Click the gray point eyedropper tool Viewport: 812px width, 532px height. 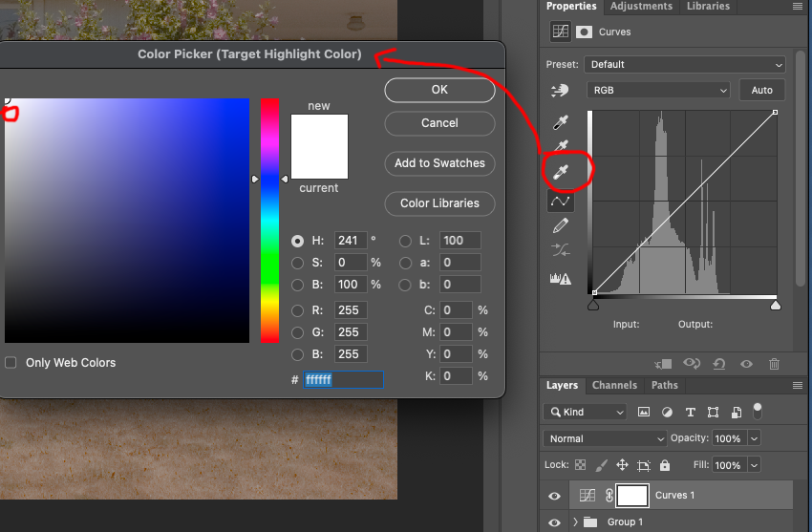click(561, 146)
